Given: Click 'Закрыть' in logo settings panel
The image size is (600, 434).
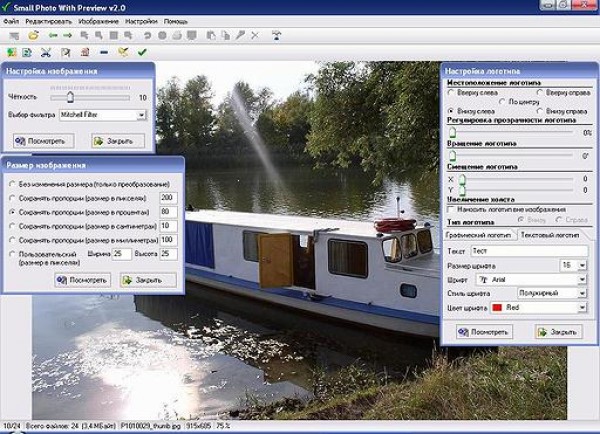Looking at the screenshot, I should click(x=558, y=331).
